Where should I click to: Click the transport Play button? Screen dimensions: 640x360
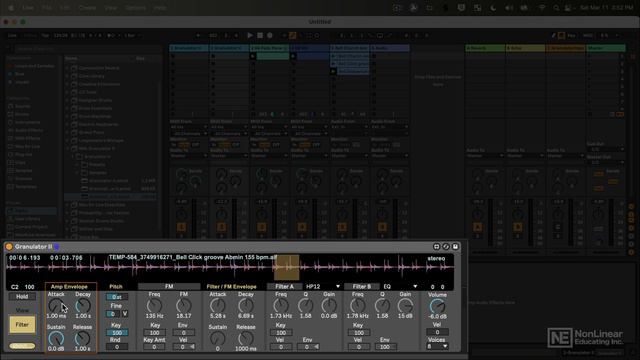pos(250,36)
